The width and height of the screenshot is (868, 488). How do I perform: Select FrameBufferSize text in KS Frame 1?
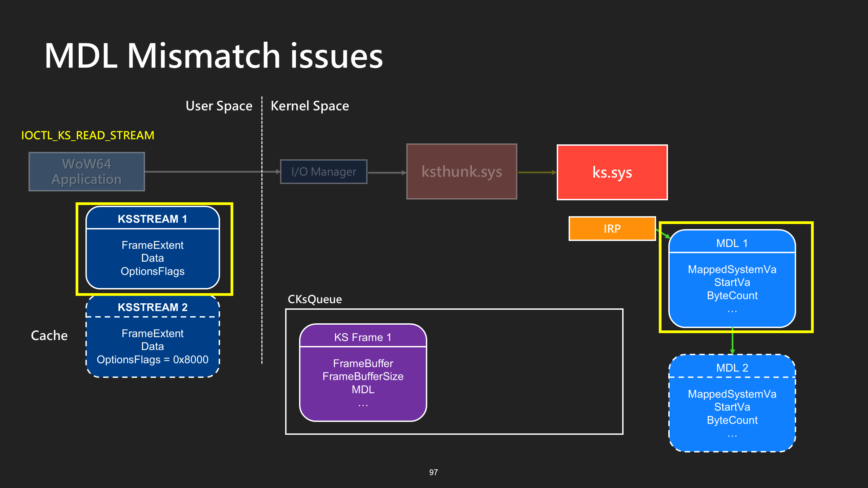pos(363,376)
